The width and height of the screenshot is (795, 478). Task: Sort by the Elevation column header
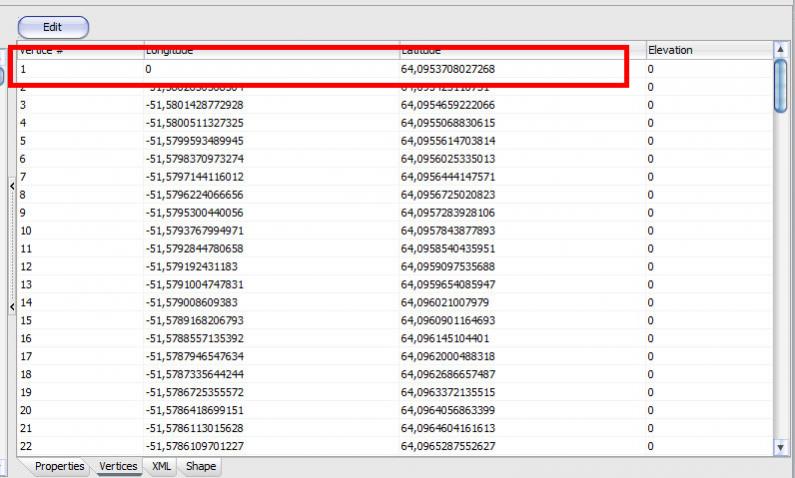[705, 50]
